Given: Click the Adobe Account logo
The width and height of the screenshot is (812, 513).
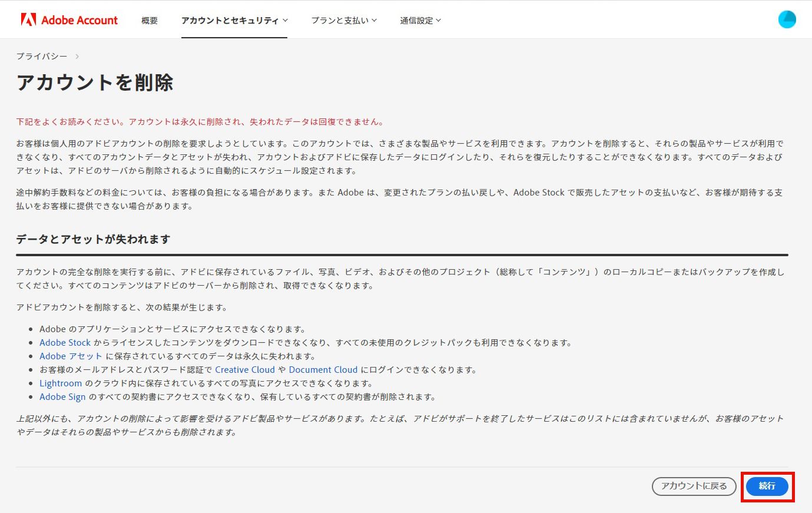Looking at the screenshot, I should point(69,20).
